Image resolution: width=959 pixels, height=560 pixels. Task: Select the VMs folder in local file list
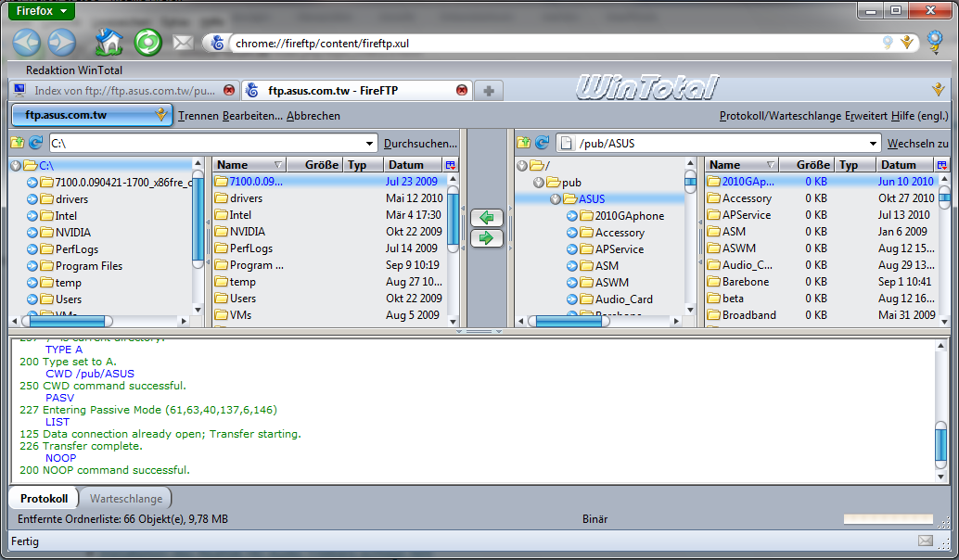click(x=240, y=315)
